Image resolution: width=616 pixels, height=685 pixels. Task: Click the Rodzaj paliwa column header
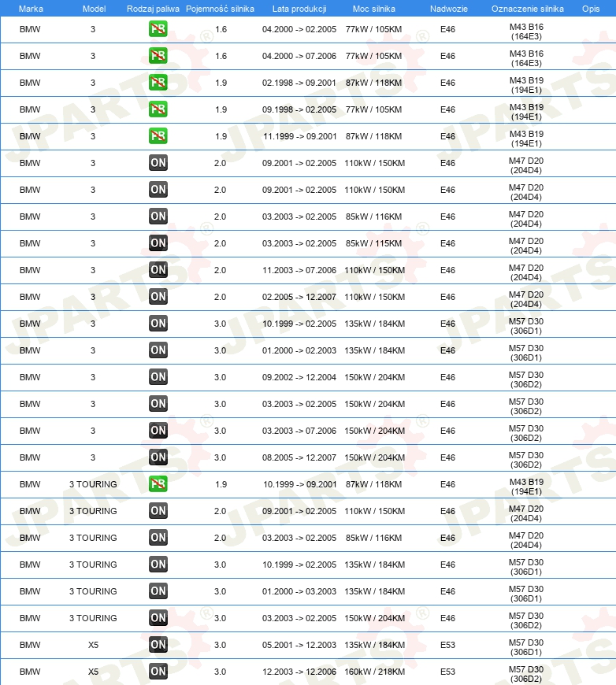(153, 9)
